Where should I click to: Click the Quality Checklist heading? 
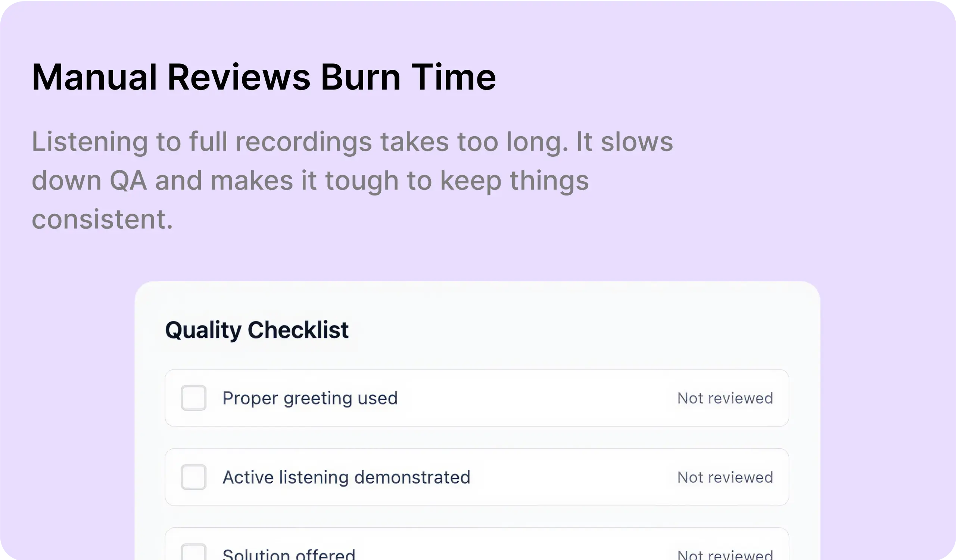257,330
